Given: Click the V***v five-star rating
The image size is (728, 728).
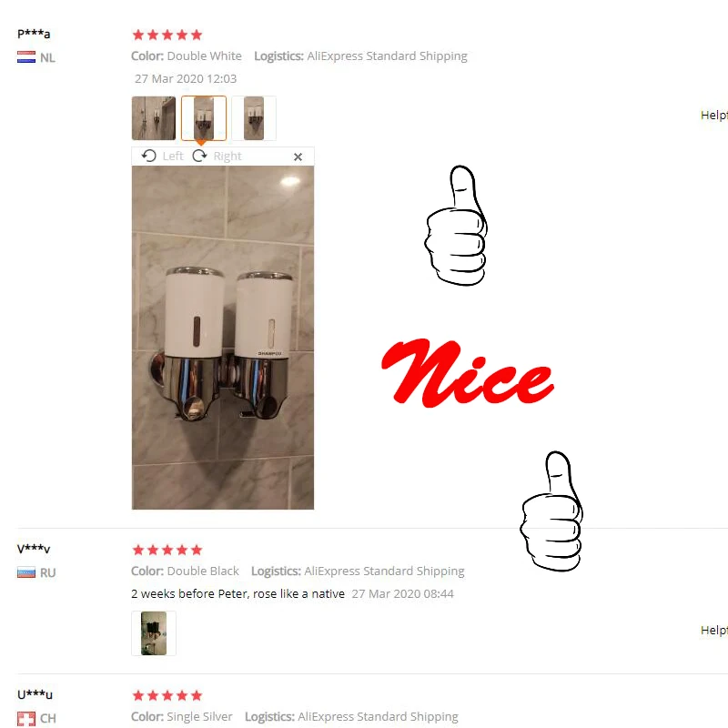Looking at the screenshot, I should (167, 551).
